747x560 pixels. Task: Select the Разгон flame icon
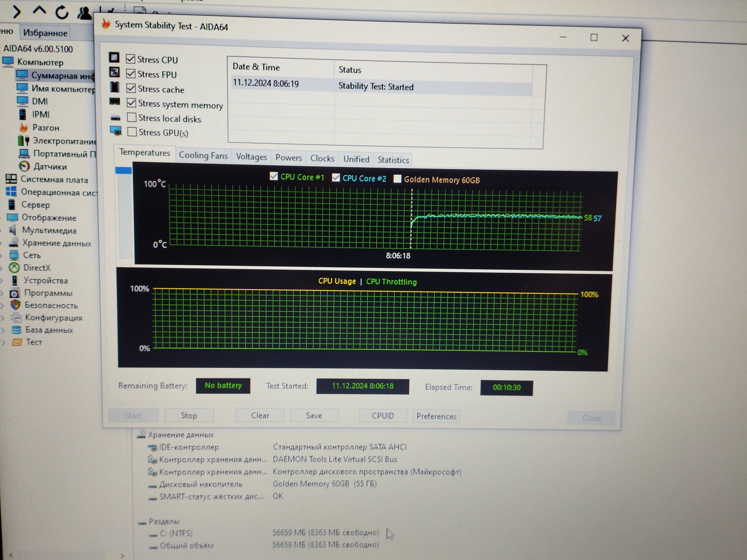23,127
